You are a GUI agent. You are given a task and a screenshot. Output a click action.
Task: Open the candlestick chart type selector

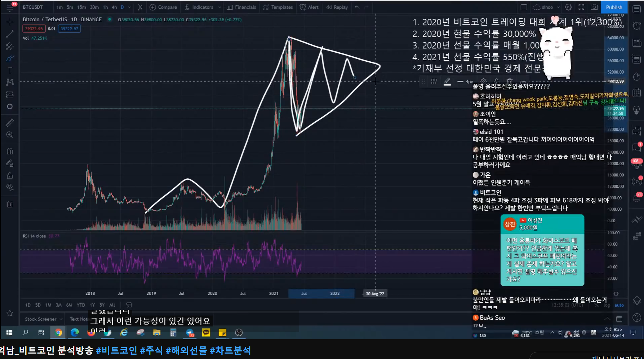pos(140,7)
